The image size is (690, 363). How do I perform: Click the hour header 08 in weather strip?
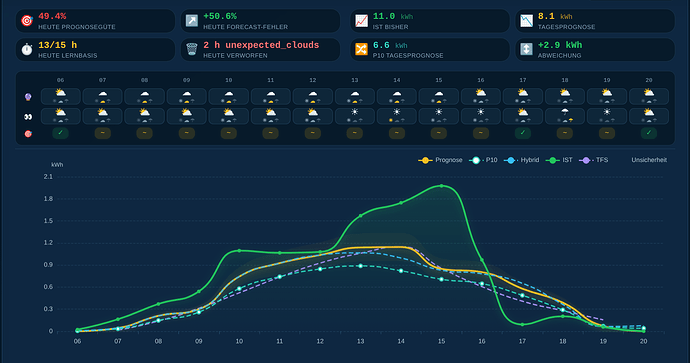(144, 80)
